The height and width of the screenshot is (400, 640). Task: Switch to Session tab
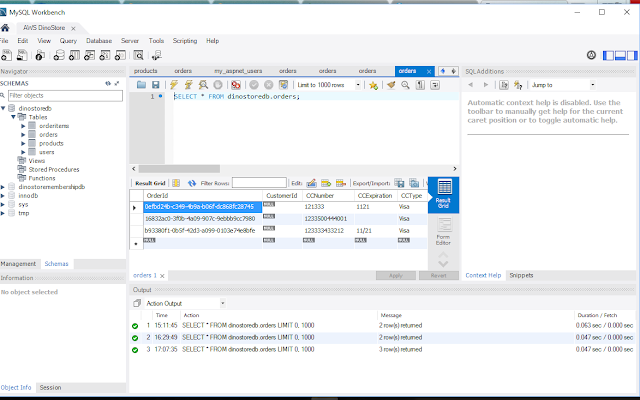(50, 387)
